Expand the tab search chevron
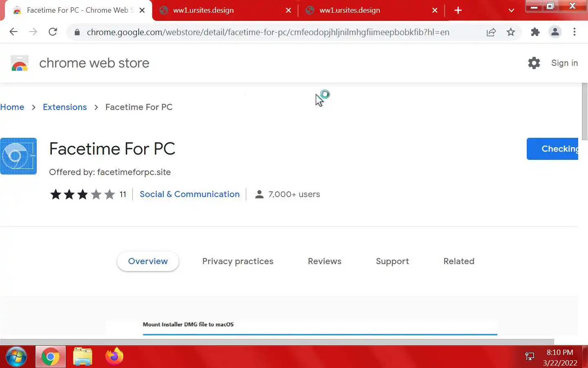 click(x=511, y=11)
